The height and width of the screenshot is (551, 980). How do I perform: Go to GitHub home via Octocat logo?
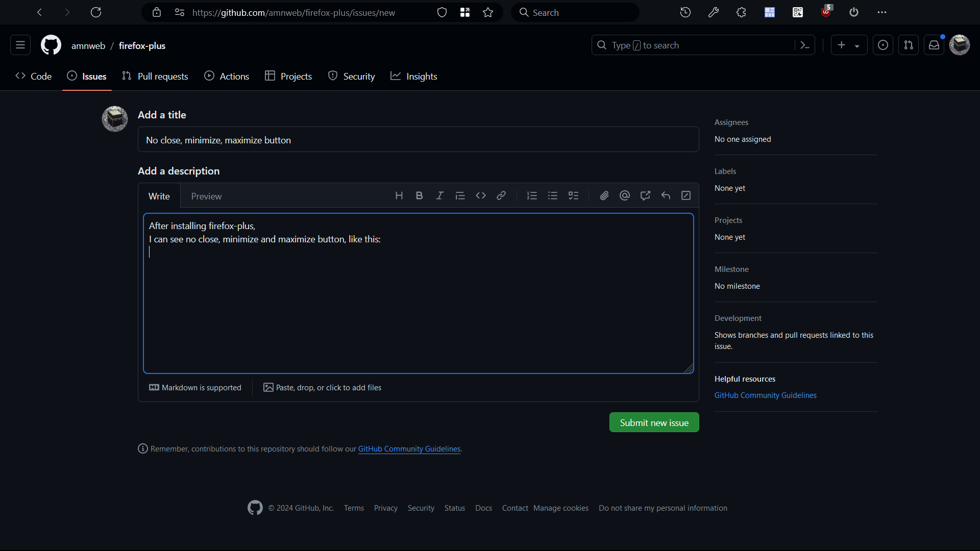(x=51, y=45)
